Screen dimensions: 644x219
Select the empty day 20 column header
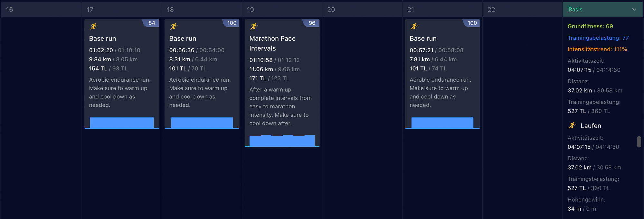tap(362, 10)
